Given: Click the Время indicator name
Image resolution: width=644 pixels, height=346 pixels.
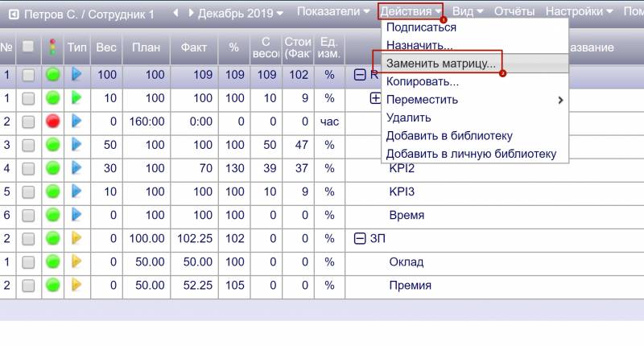Looking at the screenshot, I should tap(407, 215).
